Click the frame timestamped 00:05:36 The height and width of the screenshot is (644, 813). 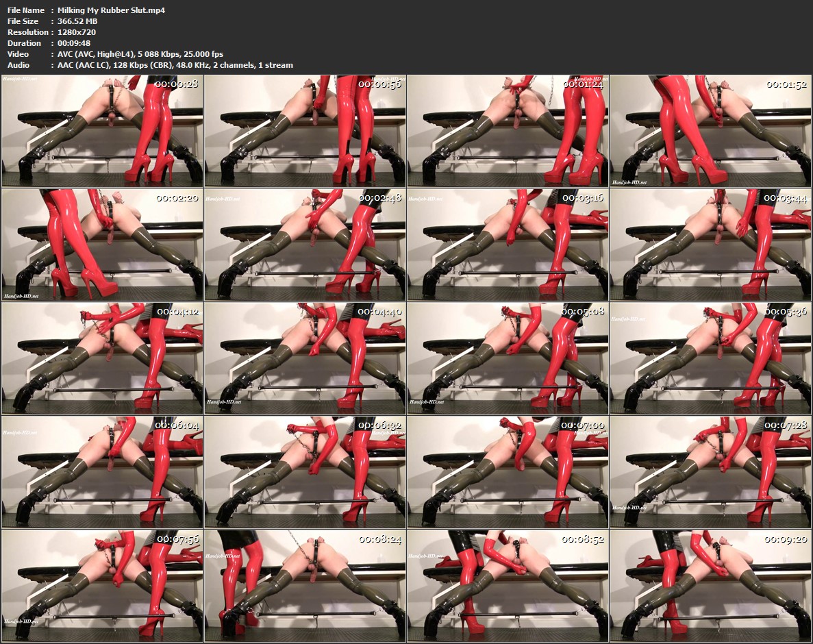pyautogui.click(x=710, y=358)
